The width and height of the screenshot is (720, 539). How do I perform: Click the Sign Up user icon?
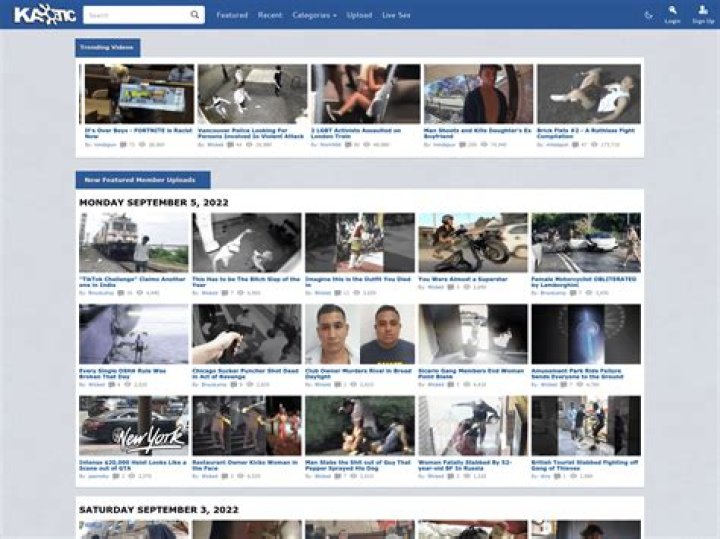point(703,11)
